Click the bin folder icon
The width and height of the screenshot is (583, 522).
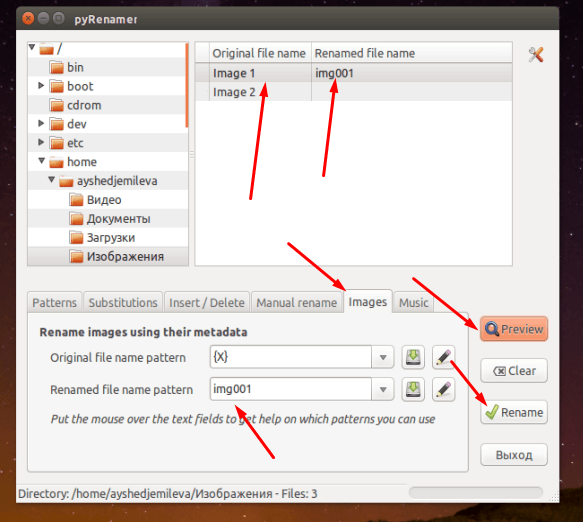click(x=57, y=68)
